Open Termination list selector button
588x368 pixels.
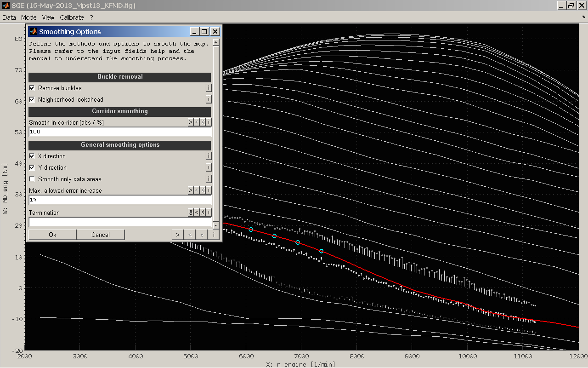pyautogui.click(x=191, y=213)
